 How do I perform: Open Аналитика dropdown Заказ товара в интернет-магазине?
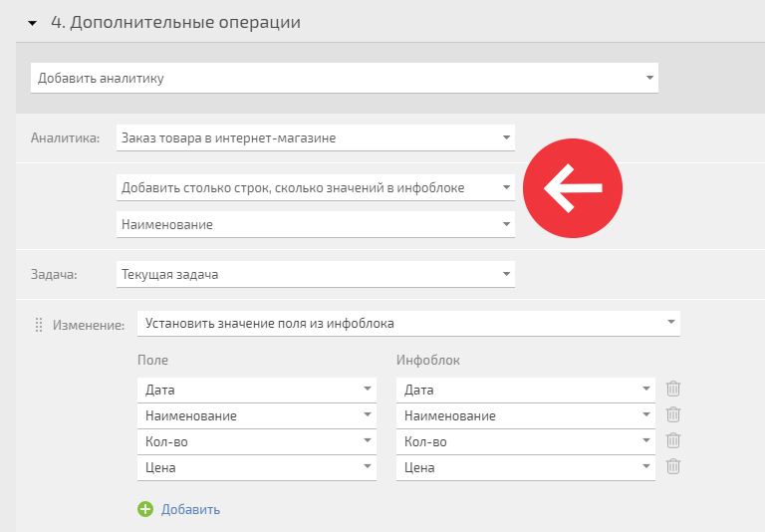316,138
